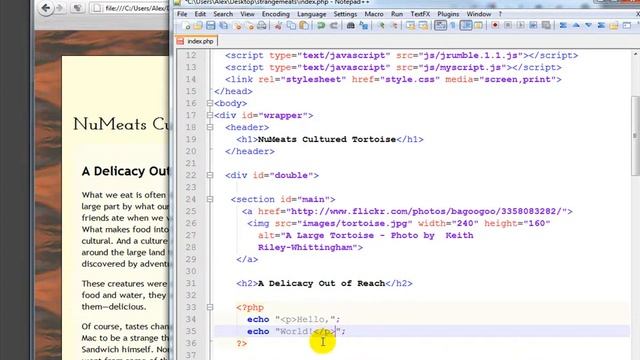Click the 'images/tortoise.jpg' src value

[354, 223]
